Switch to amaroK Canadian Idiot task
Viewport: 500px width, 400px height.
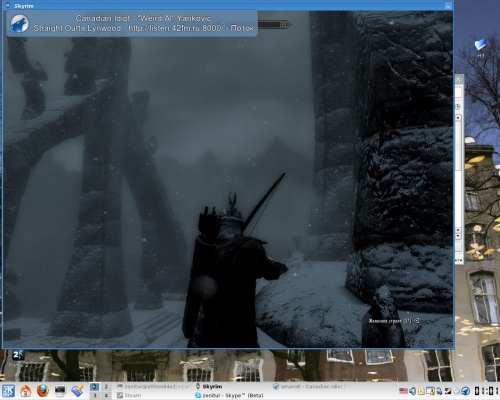(309, 386)
